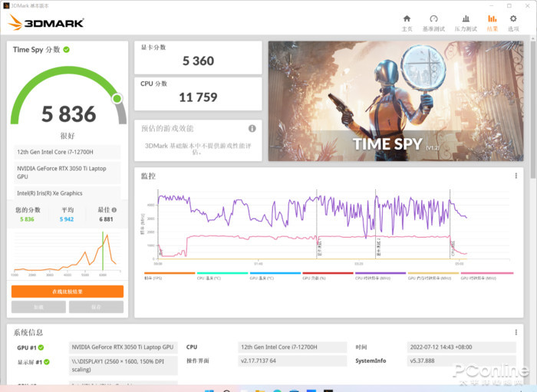This screenshot has width=537, height=392.
Task: Click the 3DMark logo in header
Action: click(x=46, y=22)
